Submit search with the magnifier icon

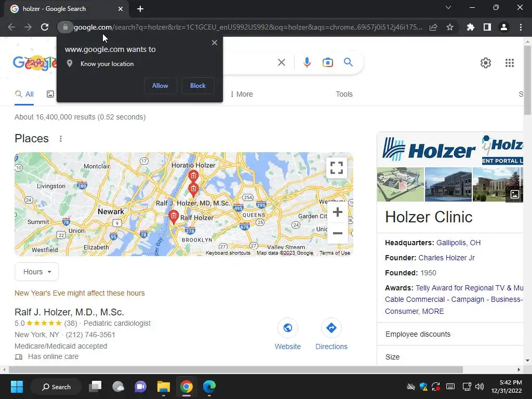coord(348,62)
